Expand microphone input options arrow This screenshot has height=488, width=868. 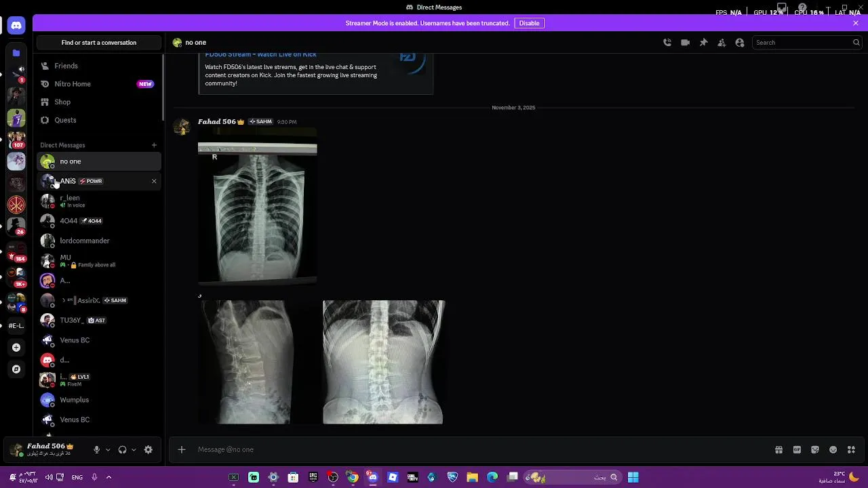pyautogui.click(x=108, y=449)
